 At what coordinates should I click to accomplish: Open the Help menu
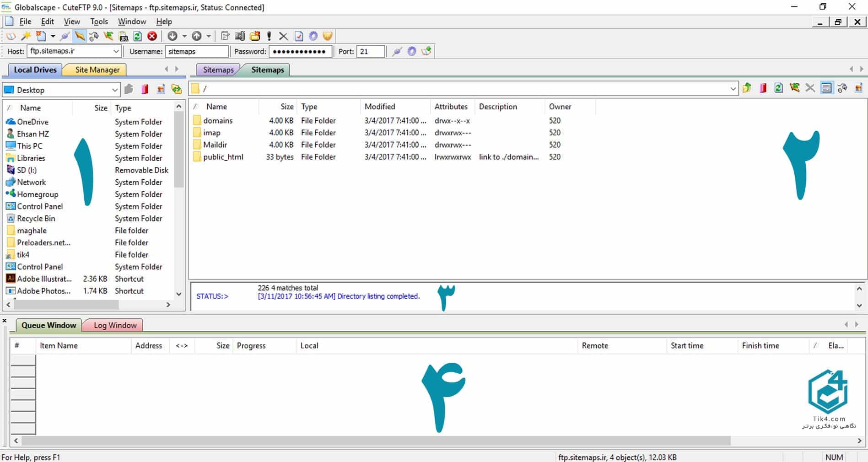[x=164, y=21]
